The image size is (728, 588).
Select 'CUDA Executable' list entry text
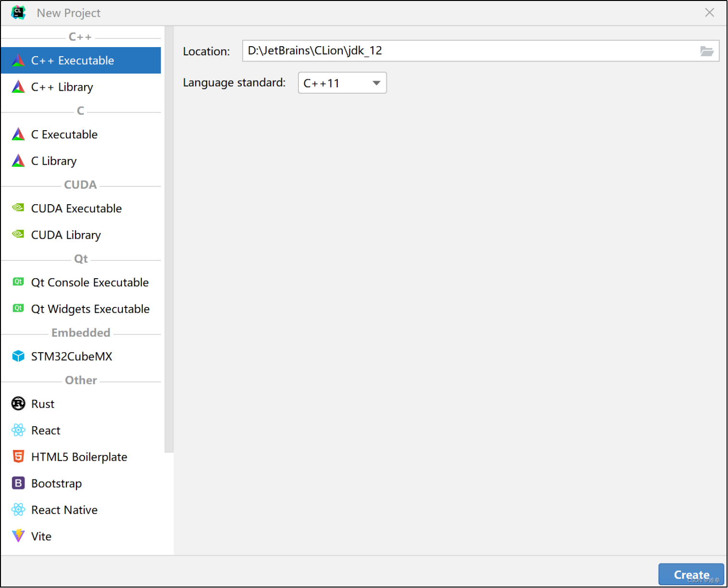[76, 208]
